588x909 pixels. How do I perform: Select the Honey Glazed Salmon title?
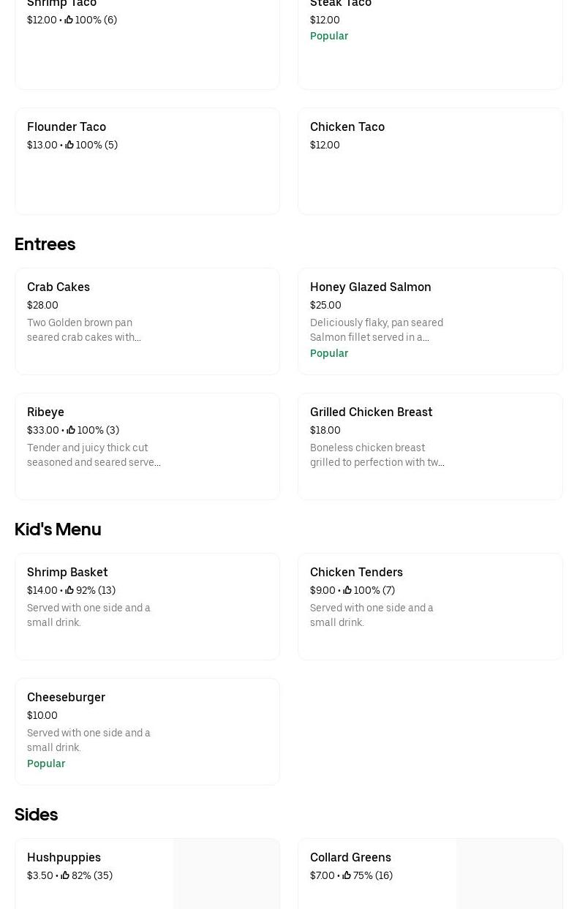370,287
